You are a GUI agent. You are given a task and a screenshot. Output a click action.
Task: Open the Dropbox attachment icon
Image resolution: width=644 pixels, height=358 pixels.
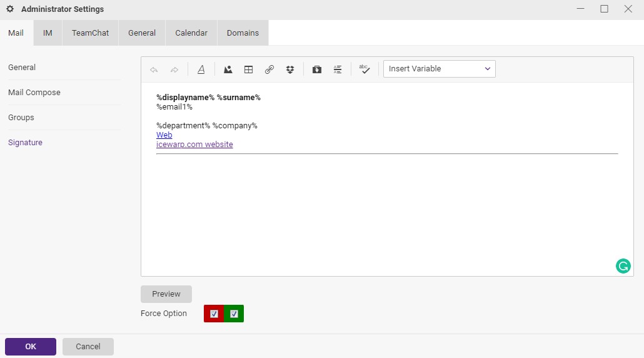[290, 69]
